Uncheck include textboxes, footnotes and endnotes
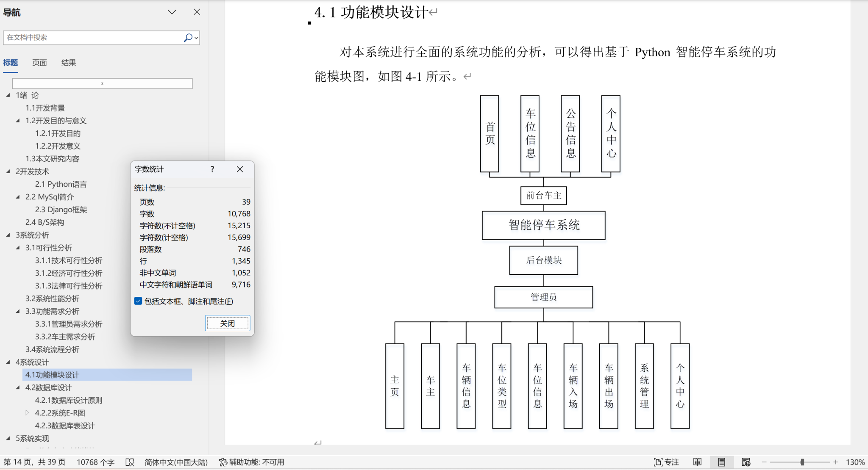 (x=138, y=301)
